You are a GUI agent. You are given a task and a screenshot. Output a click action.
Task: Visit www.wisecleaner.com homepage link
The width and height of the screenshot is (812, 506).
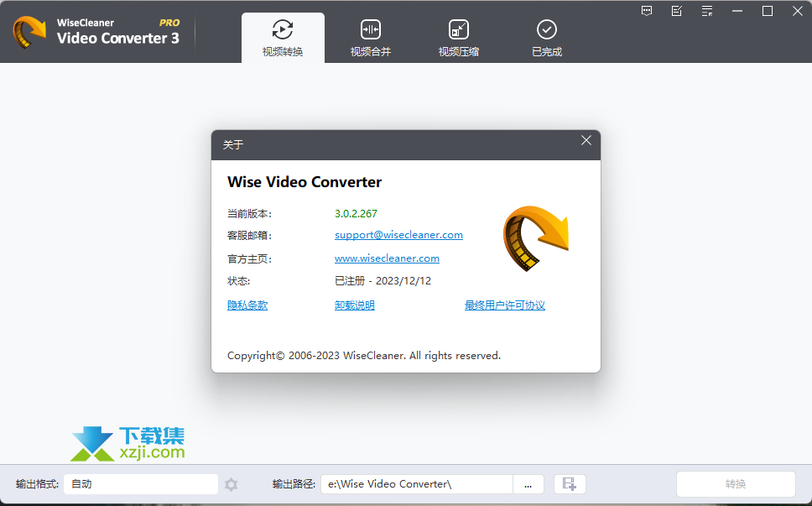(x=387, y=258)
